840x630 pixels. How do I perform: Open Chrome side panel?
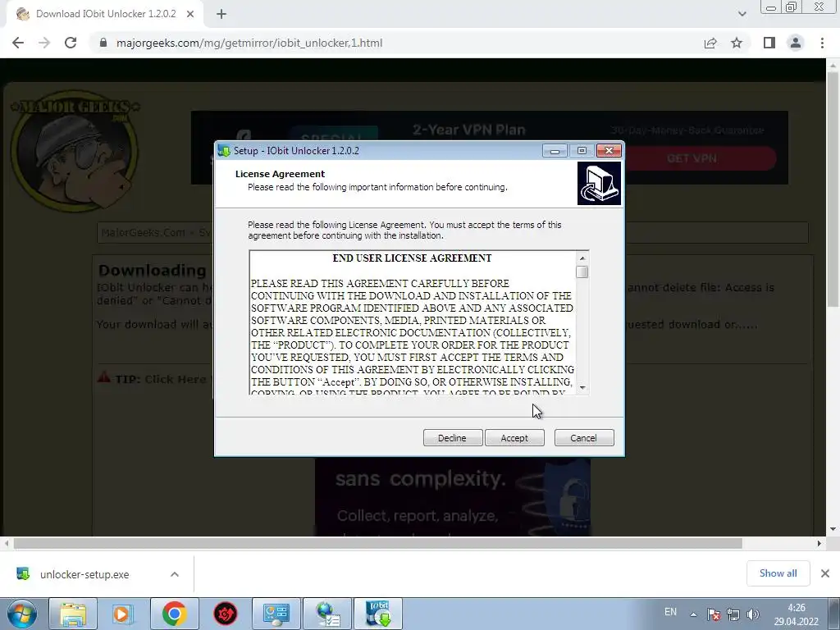pyautogui.click(x=769, y=43)
